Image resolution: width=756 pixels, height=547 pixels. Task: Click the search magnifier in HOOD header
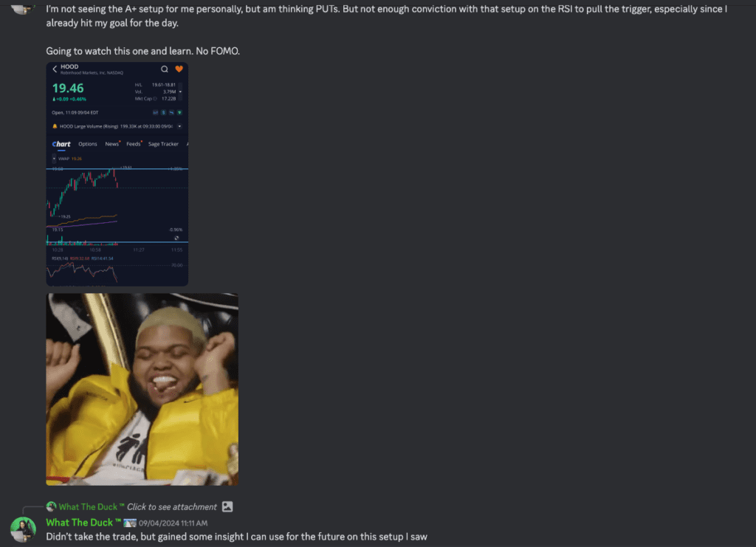tap(165, 69)
